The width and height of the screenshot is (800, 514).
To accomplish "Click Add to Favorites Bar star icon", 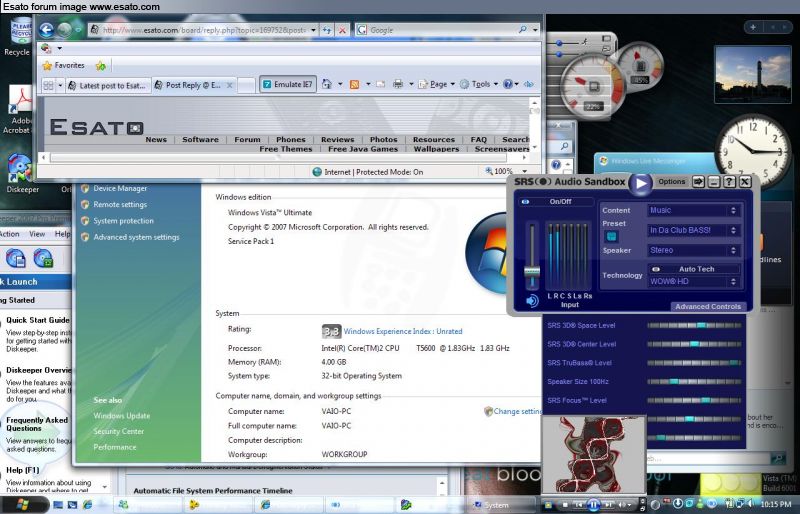I will 101,65.
